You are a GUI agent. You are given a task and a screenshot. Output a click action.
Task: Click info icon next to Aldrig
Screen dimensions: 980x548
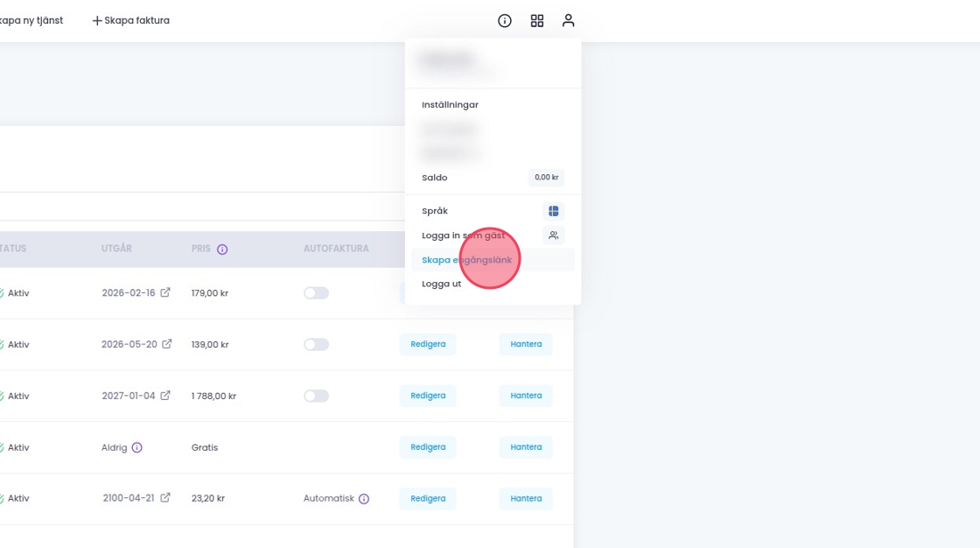click(x=137, y=447)
